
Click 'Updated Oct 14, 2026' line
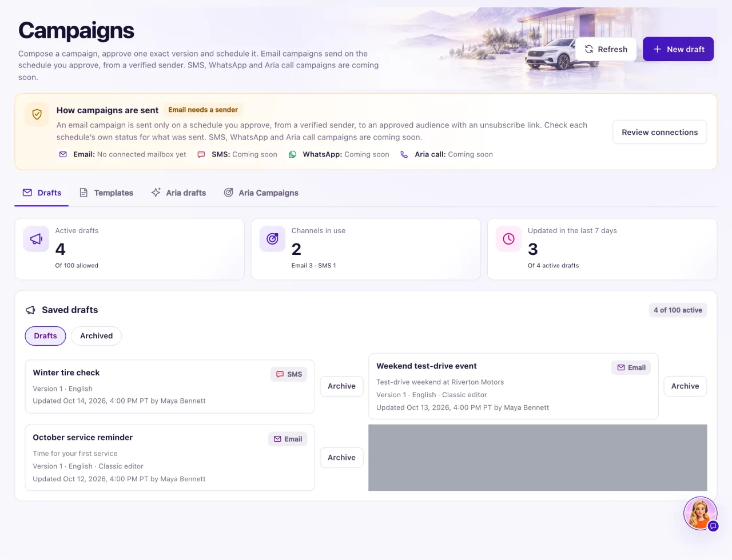coord(119,401)
